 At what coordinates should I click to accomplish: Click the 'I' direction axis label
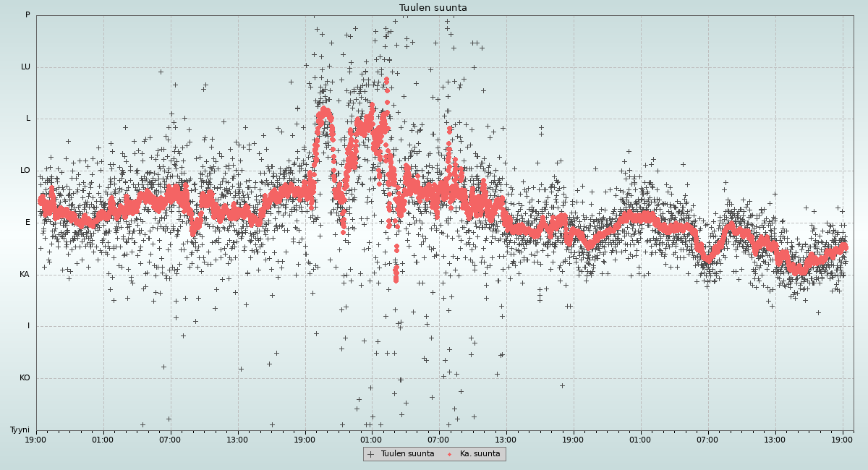pyautogui.click(x=29, y=326)
